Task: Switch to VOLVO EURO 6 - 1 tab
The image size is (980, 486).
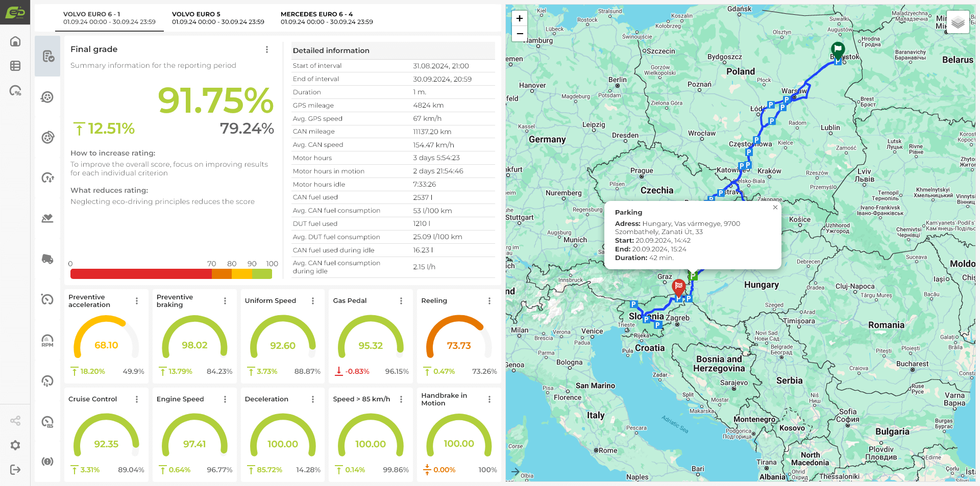Action: click(x=109, y=18)
